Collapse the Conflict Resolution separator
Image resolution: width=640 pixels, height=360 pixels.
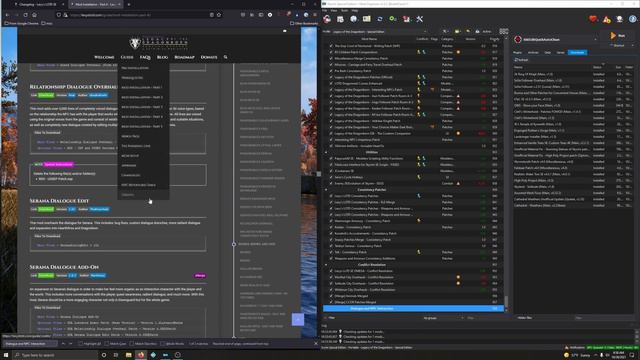(x=326, y=265)
